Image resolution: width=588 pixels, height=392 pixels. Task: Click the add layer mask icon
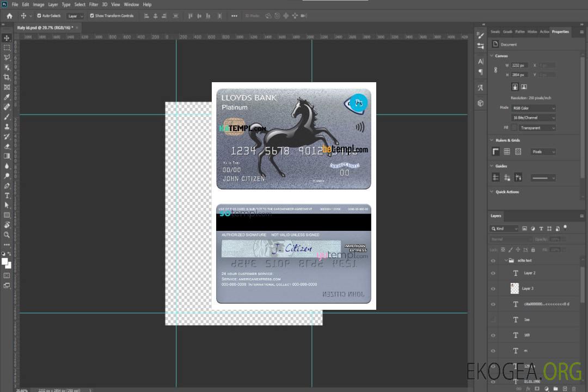click(537, 389)
